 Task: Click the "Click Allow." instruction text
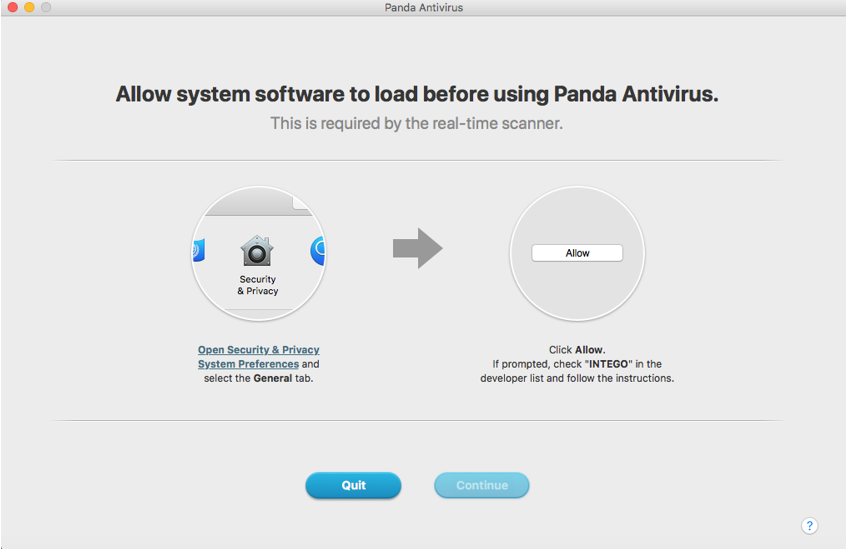(577, 349)
